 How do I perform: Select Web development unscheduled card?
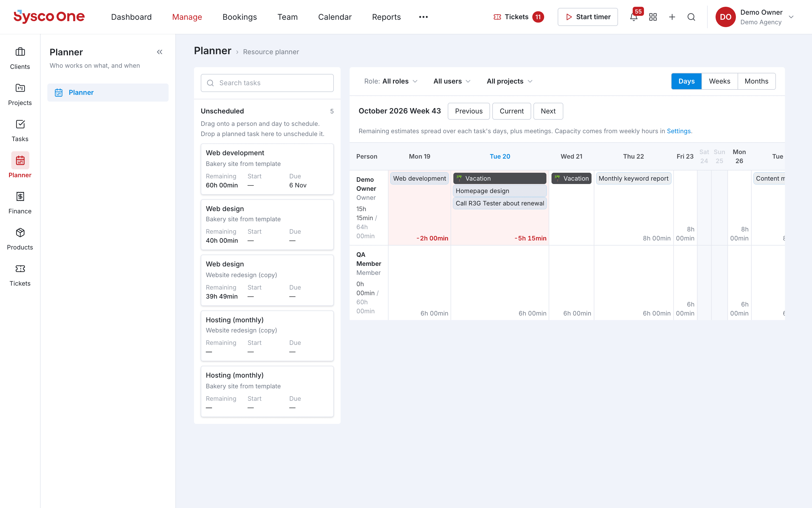[267, 169]
